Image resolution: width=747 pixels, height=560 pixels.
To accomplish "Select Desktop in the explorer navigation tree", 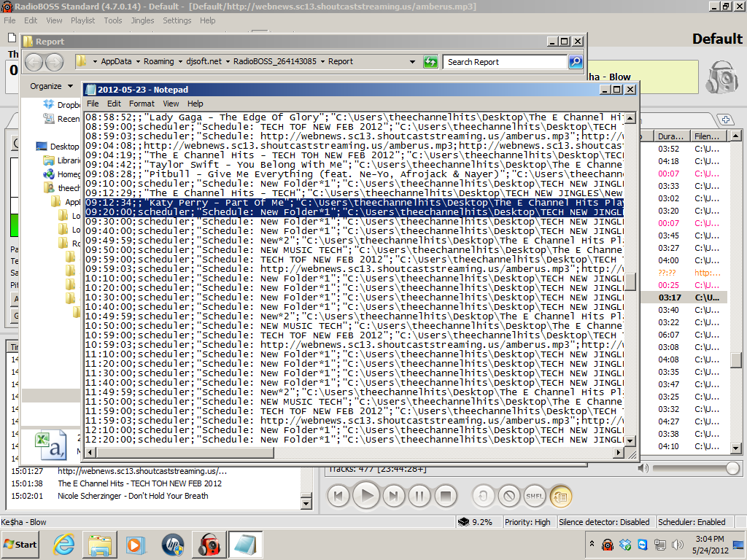I will [58, 146].
